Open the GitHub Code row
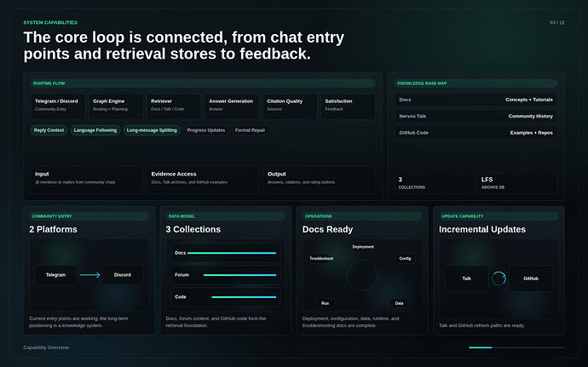The image size is (588, 367). (x=476, y=133)
